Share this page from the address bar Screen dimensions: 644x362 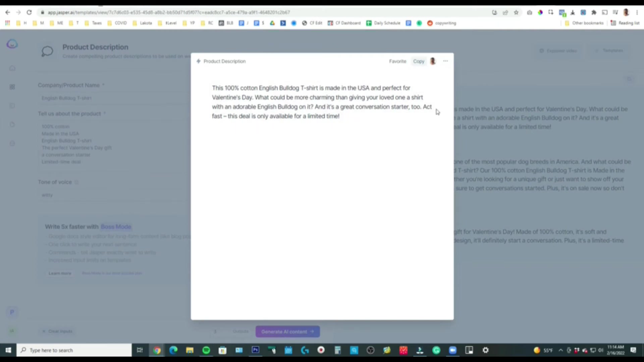click(x=505, y=12)
